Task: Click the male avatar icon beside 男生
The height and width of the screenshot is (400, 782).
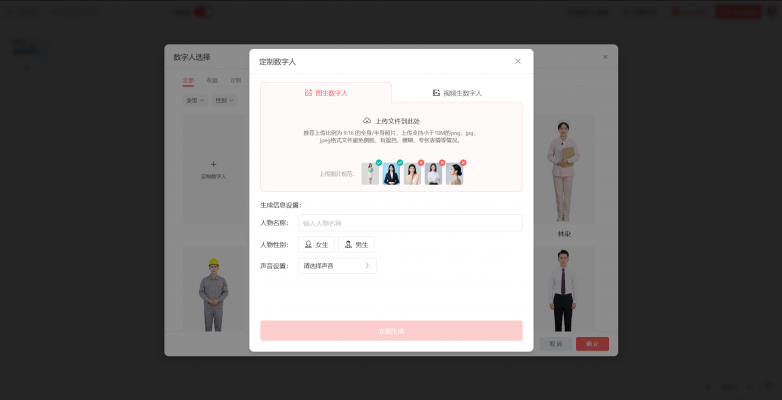Action: [348, 244]
